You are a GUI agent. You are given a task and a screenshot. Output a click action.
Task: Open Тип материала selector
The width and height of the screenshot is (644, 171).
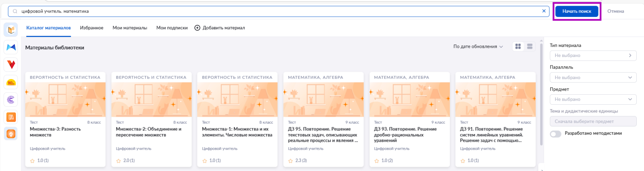click(x=593, y=55)
